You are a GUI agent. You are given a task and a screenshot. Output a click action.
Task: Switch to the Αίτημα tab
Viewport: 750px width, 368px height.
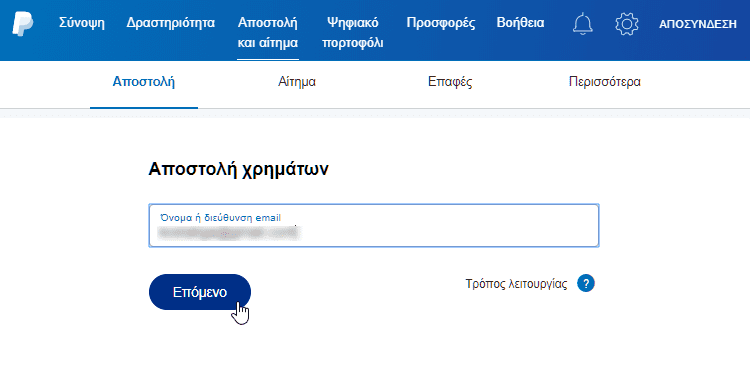(x=297, y=82)
